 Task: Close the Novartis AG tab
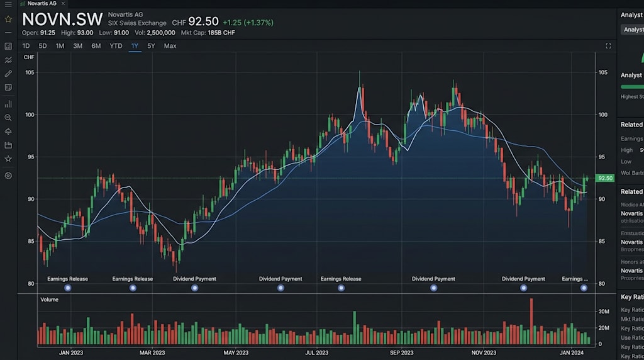click(63, 3)
